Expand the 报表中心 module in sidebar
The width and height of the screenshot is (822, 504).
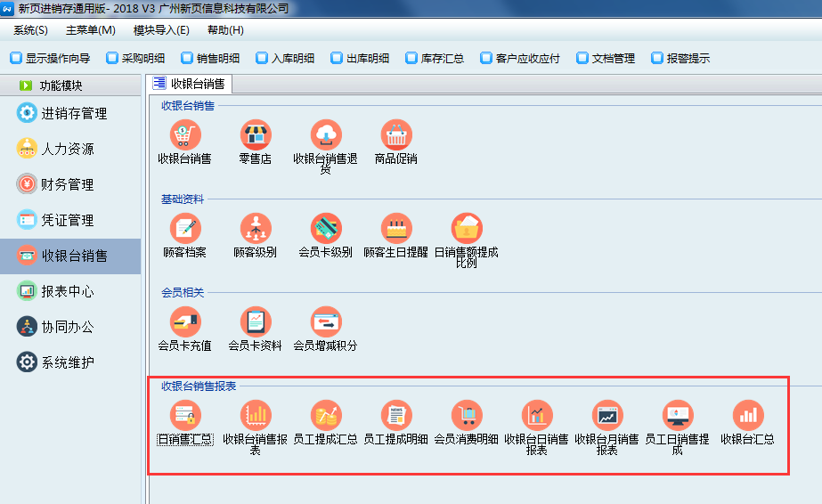(x=67, y=292)
